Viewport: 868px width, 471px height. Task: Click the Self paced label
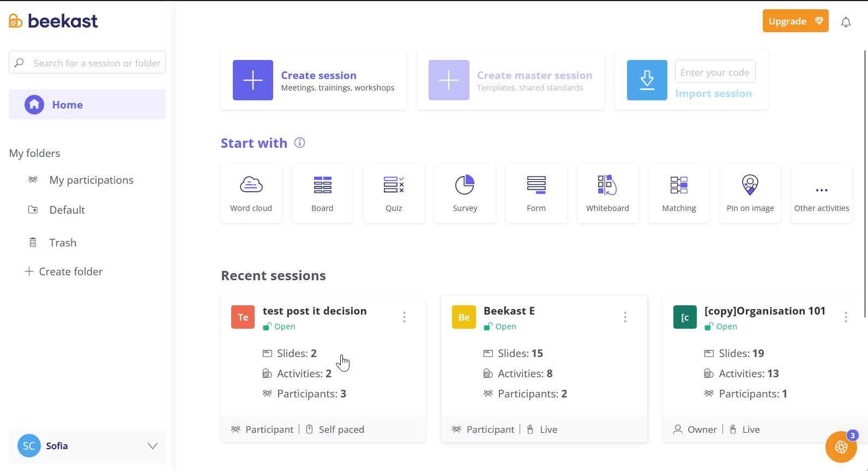[x=341, y=430]
